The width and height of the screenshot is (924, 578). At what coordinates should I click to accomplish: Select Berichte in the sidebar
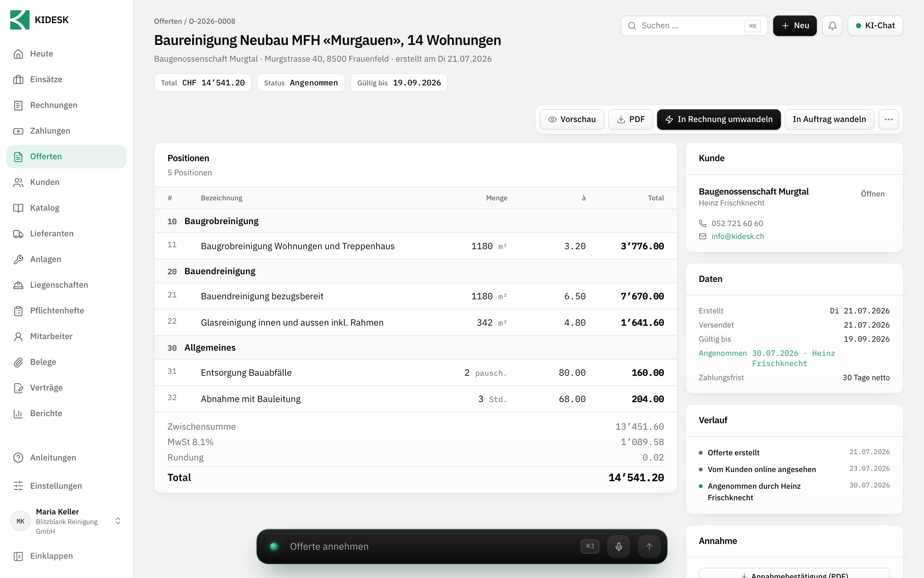click(66, 413)
